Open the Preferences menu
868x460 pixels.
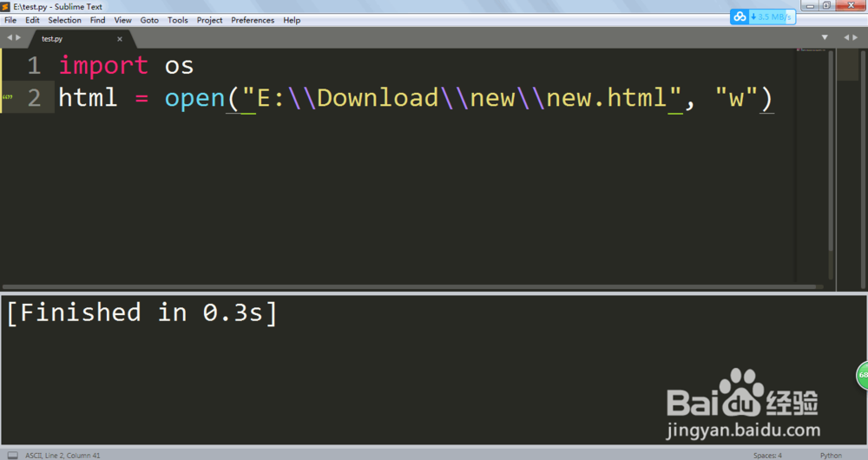point(253,20)
